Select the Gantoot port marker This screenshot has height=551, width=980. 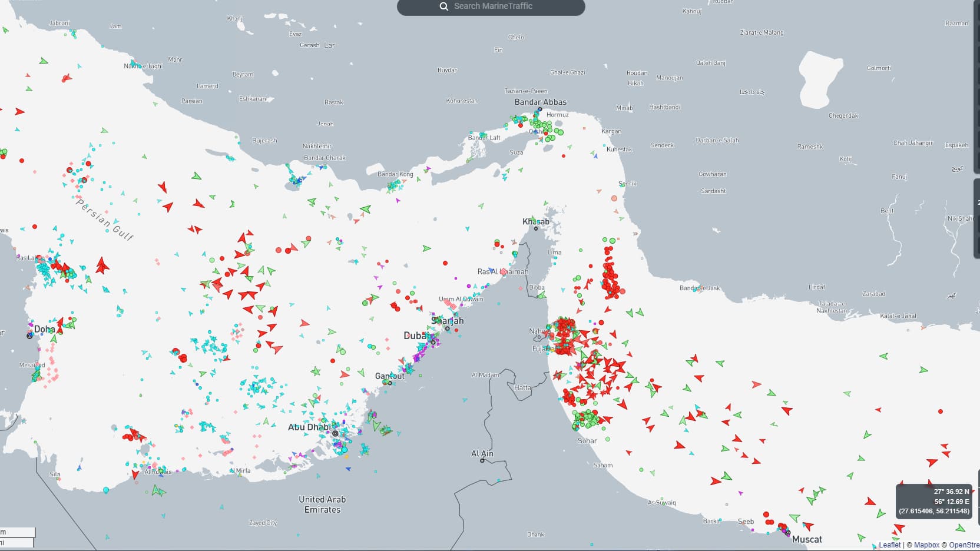tap(390, 383)
